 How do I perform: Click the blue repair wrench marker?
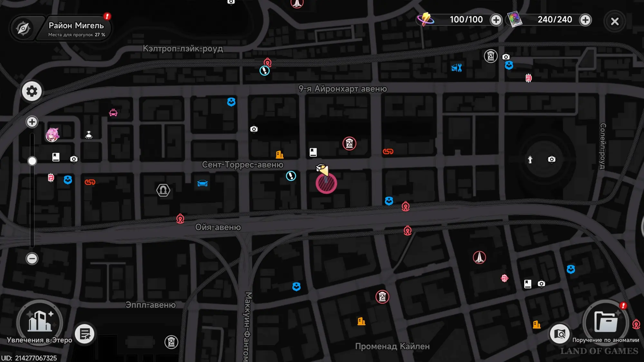point(457,68)
